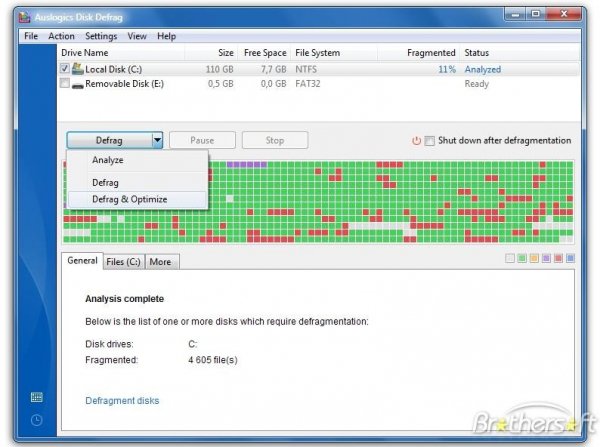Click the 11% fragmented value
This screenshot has height=447, width=600.
click(447, 69)
